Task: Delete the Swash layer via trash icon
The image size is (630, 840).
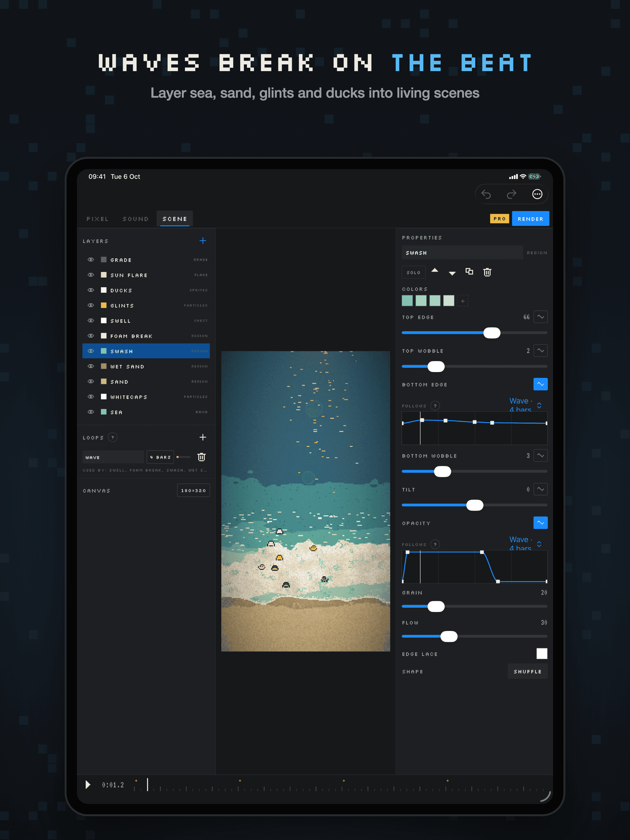Action: [x=487, y=272]
